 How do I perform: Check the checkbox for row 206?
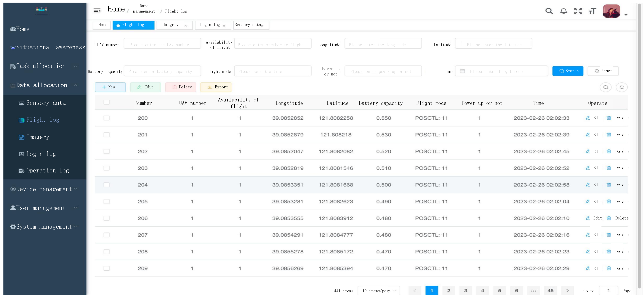[106, 218]
